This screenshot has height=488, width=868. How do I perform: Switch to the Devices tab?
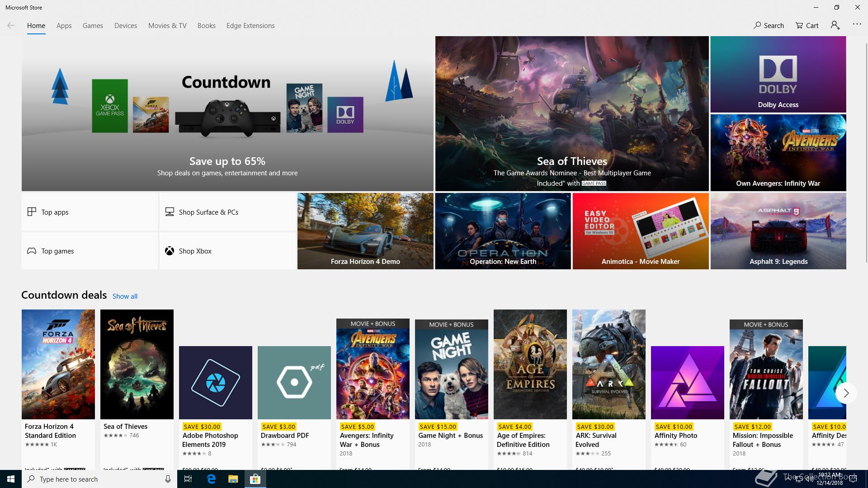pyautogui.click(x=126, y=26)
